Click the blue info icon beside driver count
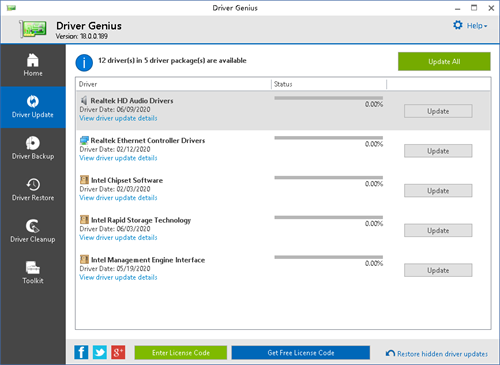The height and width of the screenshot is (365, 500). (84, 63)
